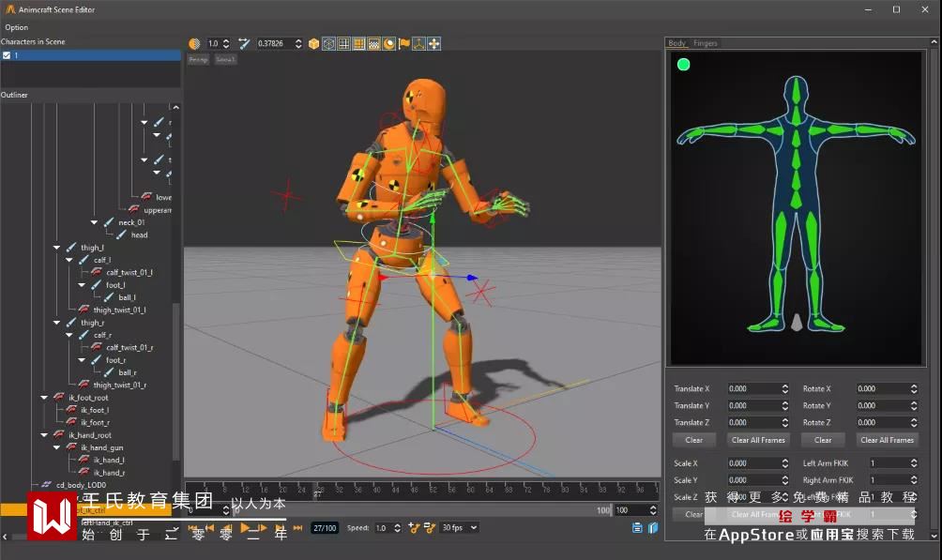Toggle the dotted floor grid display button
The height and width of the screenshot is (560, 942).
coord(373,44)
